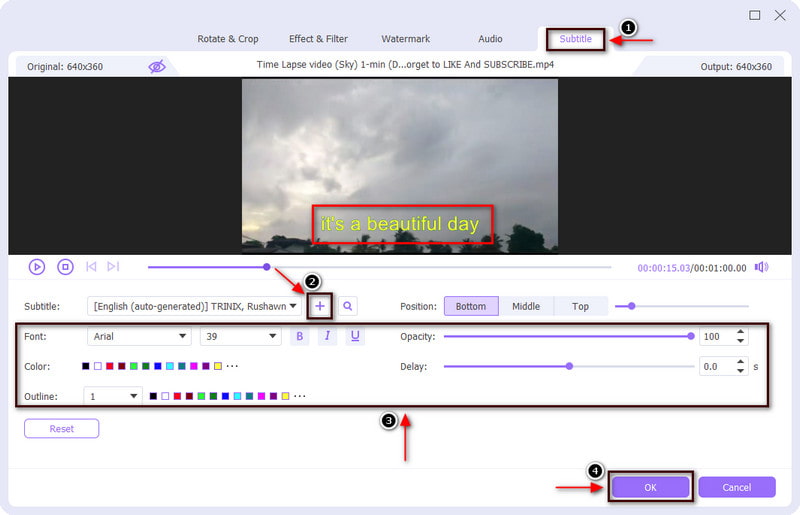Pick black in the Color row

86,366
